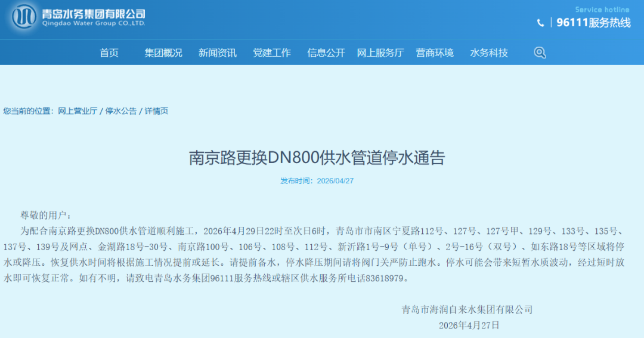This screenshot has height=338, width=644.
Task: Click the 尊敬的用户 greeting line
Action: [x=46, y=215]
